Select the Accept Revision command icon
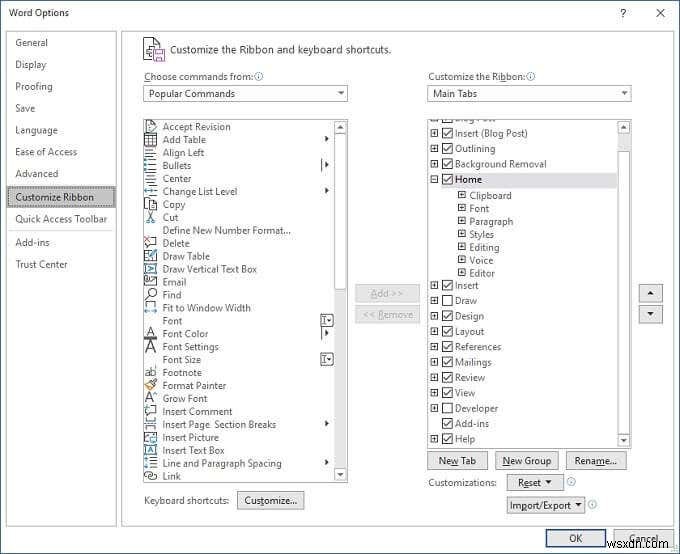680x554 pixels. pyautogui.click(x=150, y=127)
